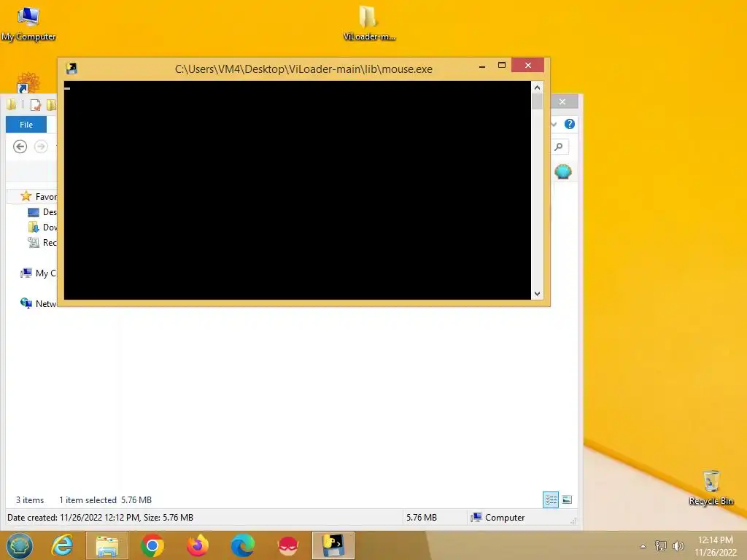The height and width of the screenshot is (560, 747).
Task: Click the Explorer Forward arrow button
Action: pos(41,147)
